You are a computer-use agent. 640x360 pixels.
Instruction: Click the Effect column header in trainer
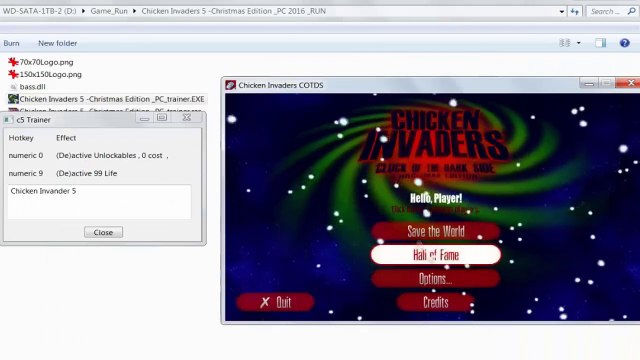click(66, 138)
